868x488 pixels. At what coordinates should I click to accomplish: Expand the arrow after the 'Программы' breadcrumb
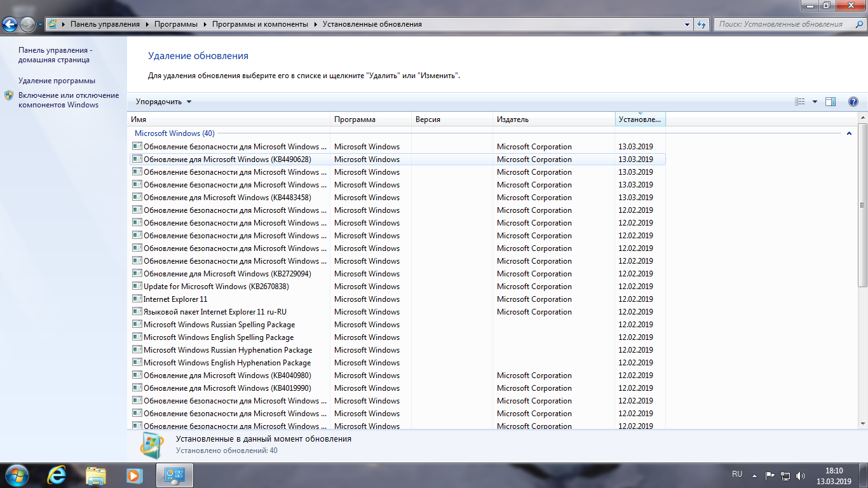[x=205, y=24]
